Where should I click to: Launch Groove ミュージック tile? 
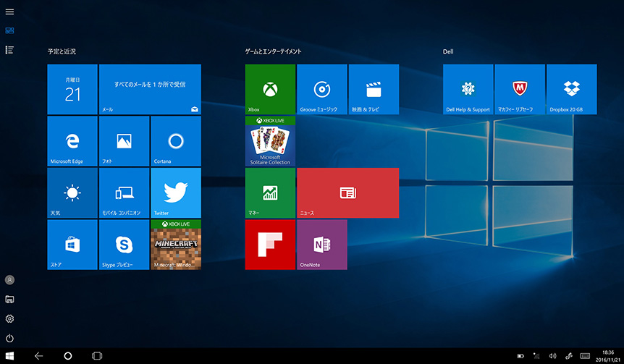pos(322,89)
